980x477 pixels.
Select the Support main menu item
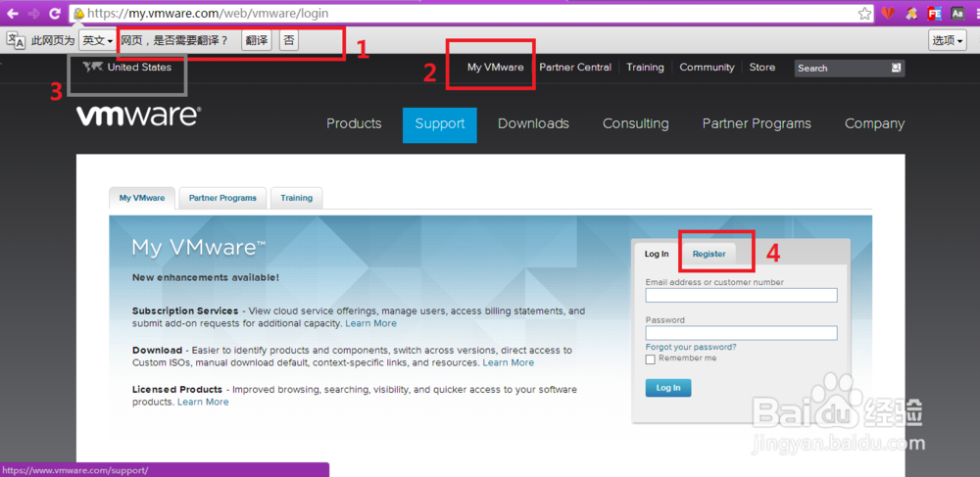tap(439, 124)
